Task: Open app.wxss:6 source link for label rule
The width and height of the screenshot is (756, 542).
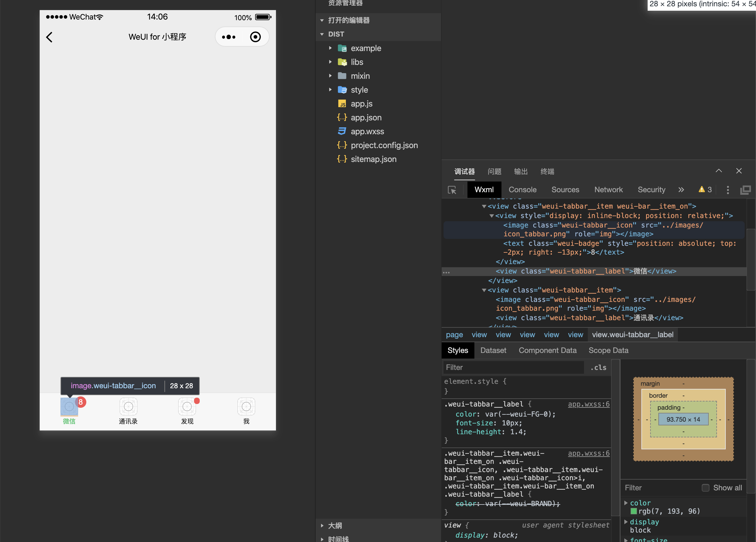Action: click(588, 404)
